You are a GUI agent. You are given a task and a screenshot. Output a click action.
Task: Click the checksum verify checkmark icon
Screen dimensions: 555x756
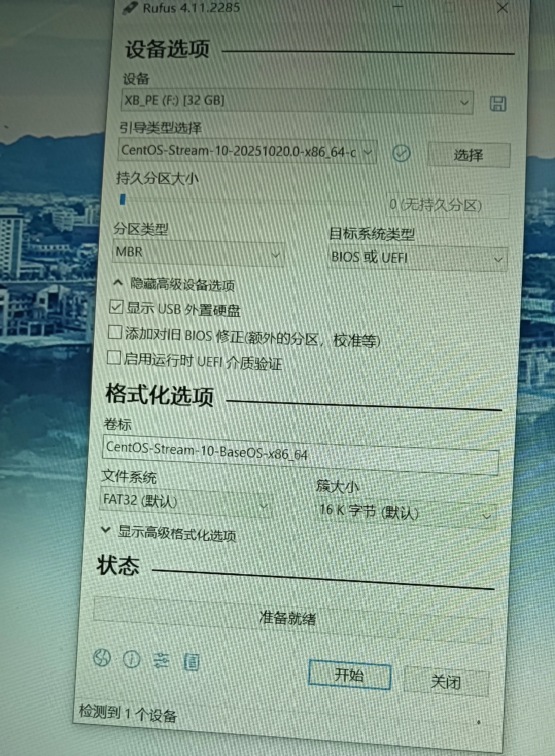(401, 154)
